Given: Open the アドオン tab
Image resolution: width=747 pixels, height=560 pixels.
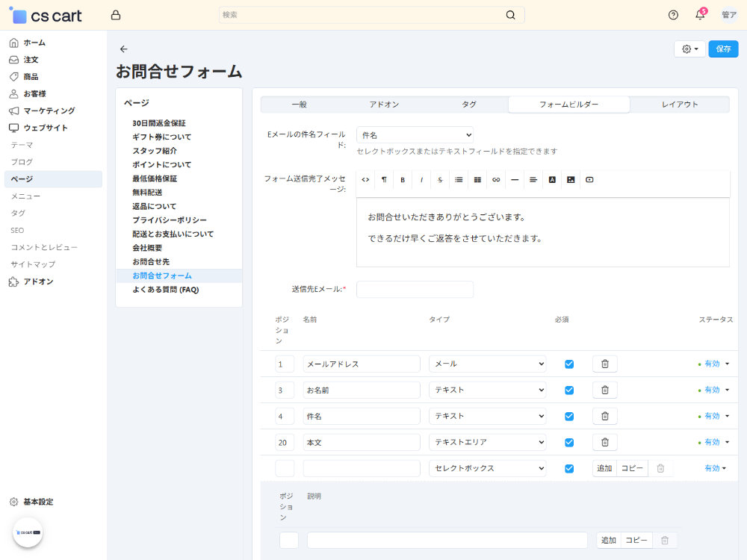Looking at the screenshot, I should [384, 105].
